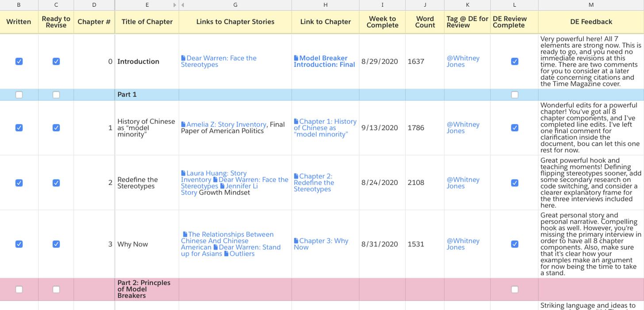Image resolution: width=644 pixels, height=310 pixels.
Task: Select column M by its header letter
Action: point(591,5)
